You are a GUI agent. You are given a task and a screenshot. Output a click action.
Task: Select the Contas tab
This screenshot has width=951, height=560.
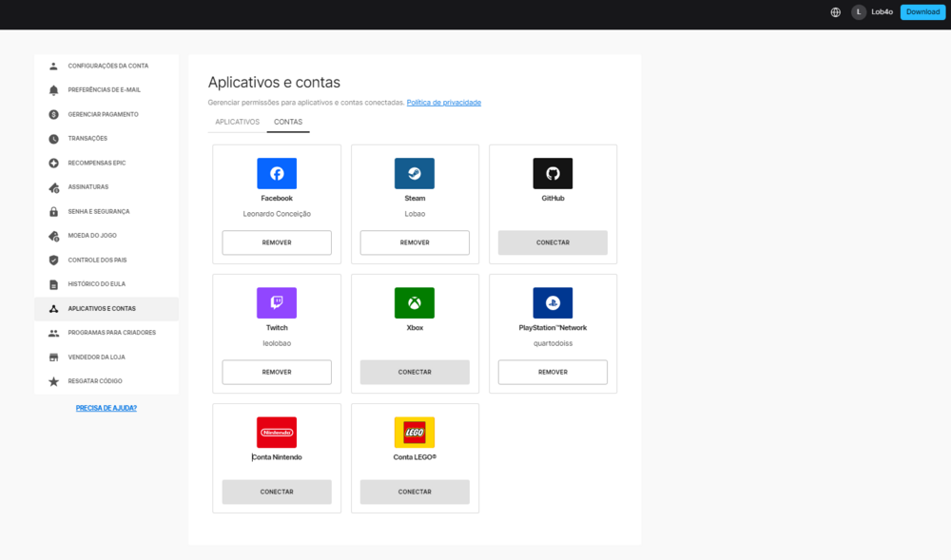288,122
